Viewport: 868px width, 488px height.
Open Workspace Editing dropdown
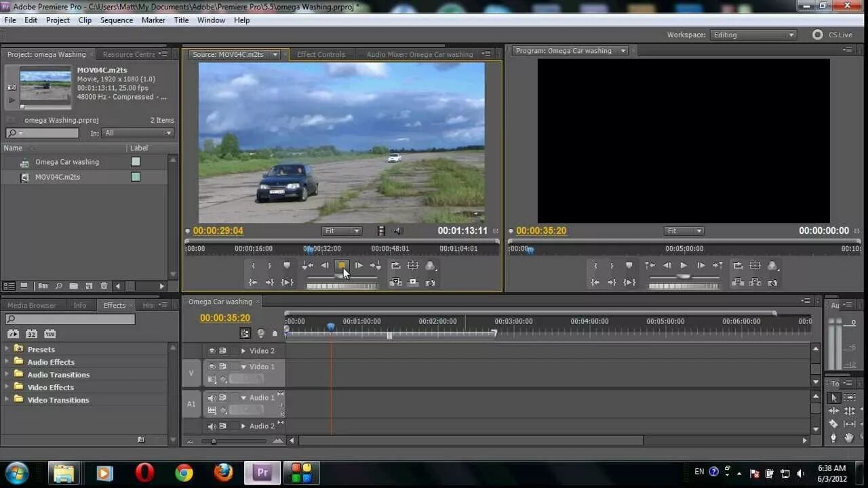click(753, 35)
